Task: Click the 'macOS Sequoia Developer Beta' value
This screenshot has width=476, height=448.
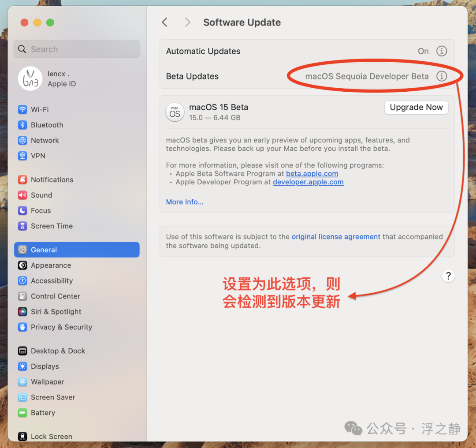Action: 367,76
